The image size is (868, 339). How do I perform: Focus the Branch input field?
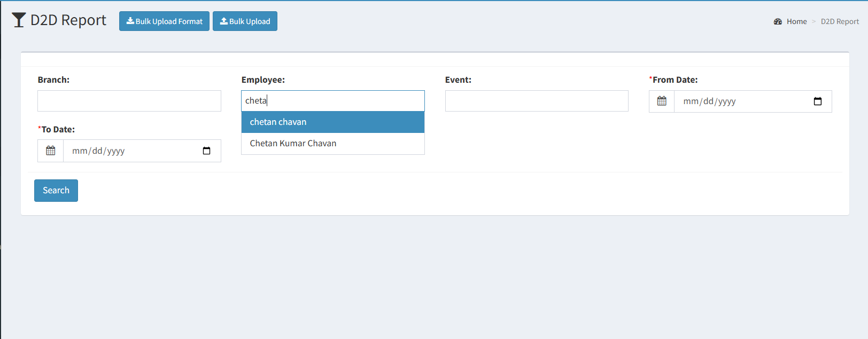[x=129, y=101]
